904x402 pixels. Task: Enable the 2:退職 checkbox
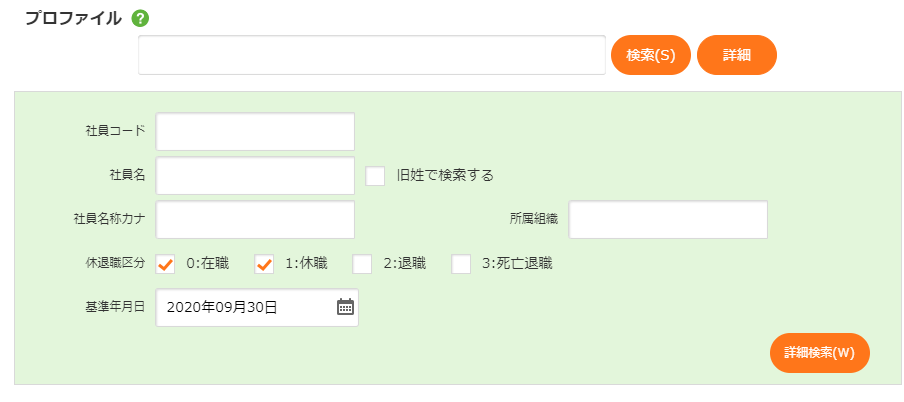pyautogui.click(x=363, y=264)
